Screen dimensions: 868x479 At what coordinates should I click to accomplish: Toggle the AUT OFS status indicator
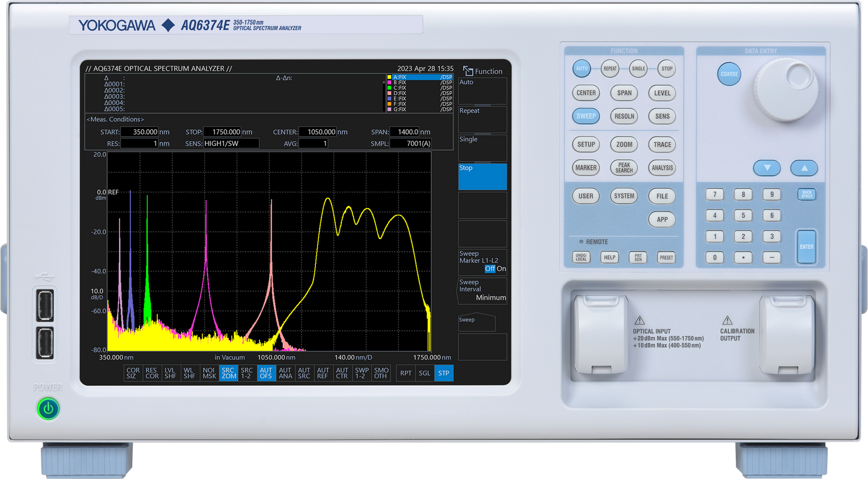tap(266, 373)
